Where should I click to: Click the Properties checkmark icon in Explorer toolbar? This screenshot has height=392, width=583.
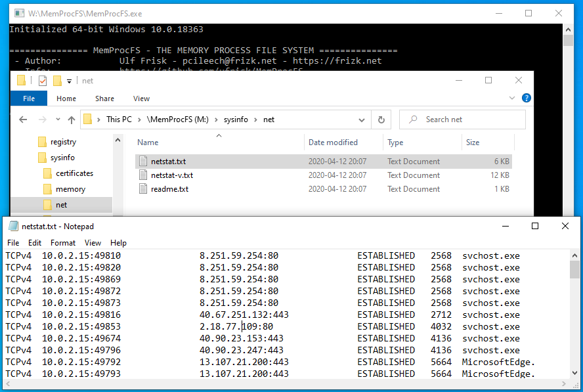point(43,81)
